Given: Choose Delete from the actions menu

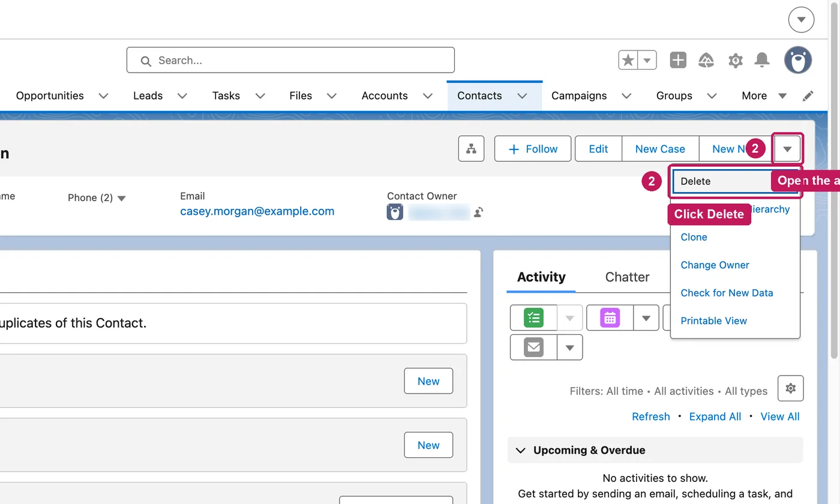Looking at the screenshot, I should pos(735,181).
